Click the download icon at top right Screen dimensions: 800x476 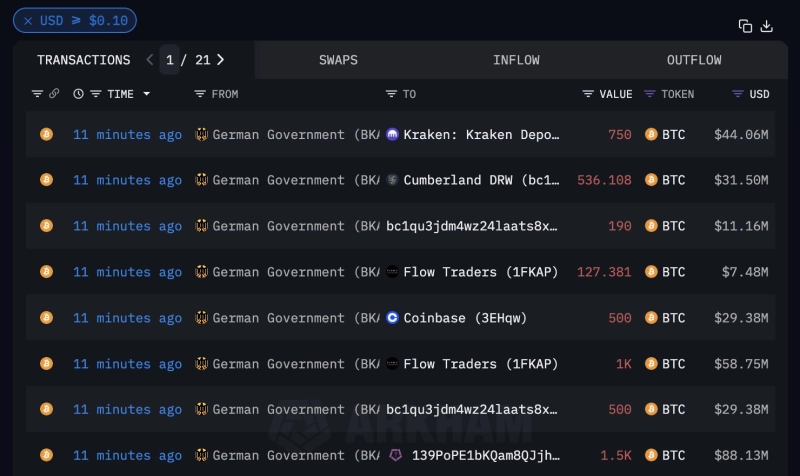[x=767, y=26]
